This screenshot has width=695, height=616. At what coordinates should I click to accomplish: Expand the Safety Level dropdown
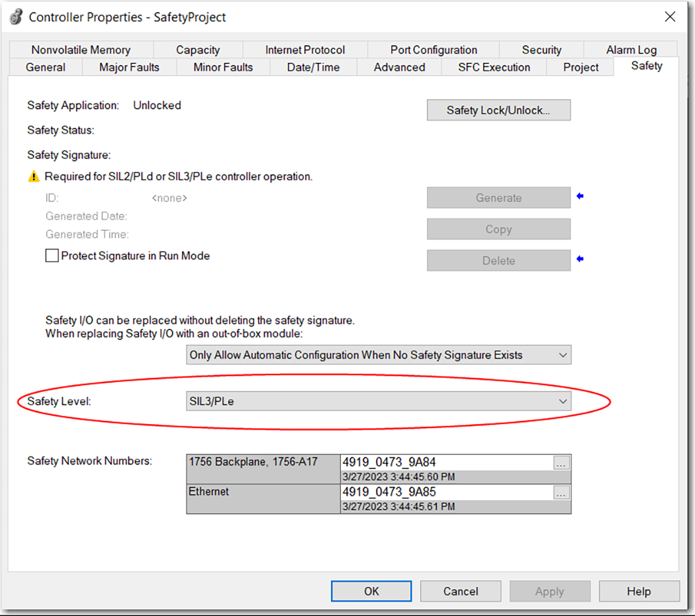point(563,401)
